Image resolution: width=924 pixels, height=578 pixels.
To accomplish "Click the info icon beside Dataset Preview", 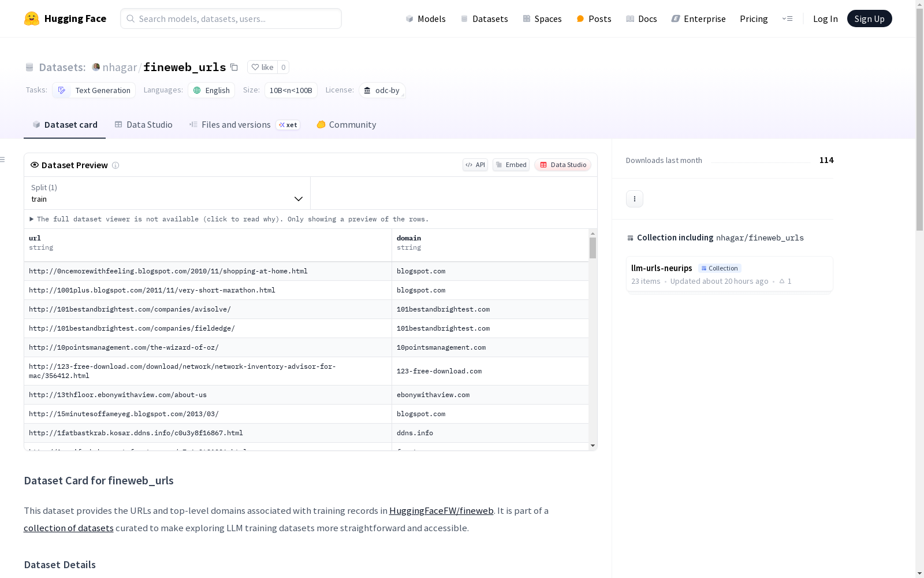I will coord(115,165).
